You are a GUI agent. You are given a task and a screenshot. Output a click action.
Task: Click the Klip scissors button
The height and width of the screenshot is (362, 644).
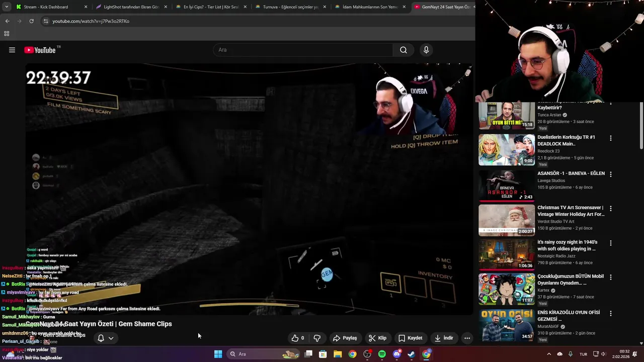click(378, 338)
